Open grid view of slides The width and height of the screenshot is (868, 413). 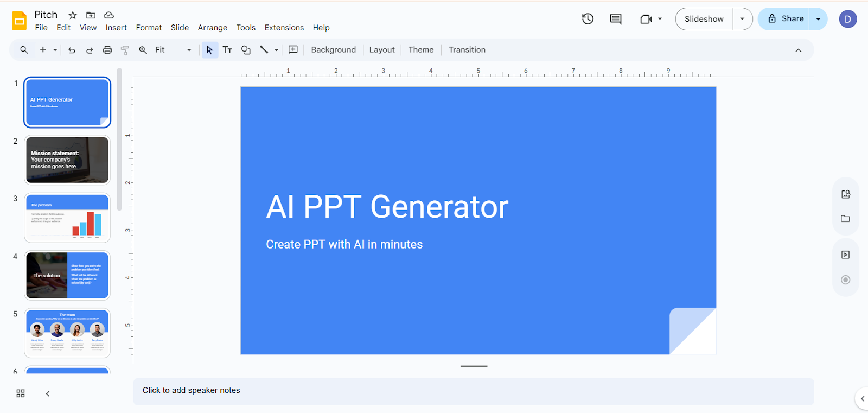click(x=21, y=393)
